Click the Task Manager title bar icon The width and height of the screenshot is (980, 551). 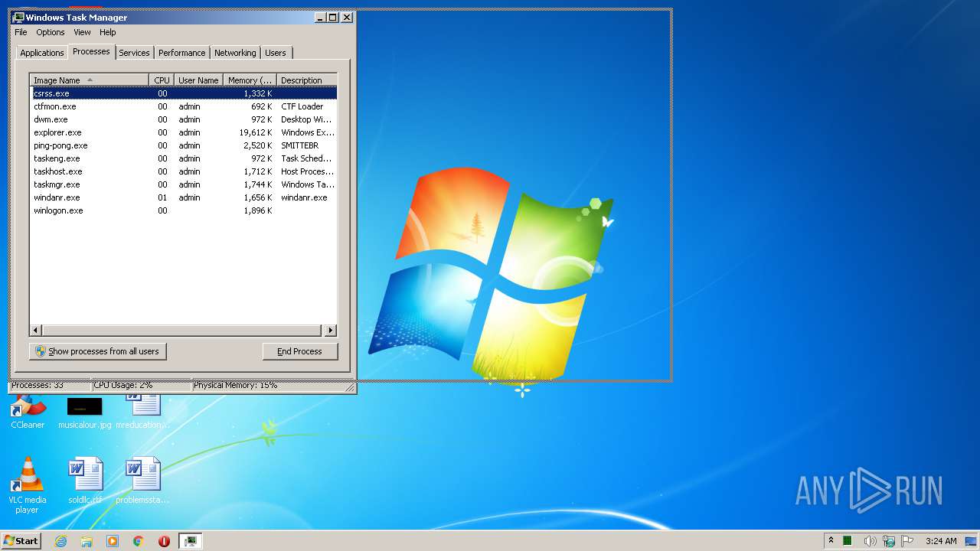[18, 17]
